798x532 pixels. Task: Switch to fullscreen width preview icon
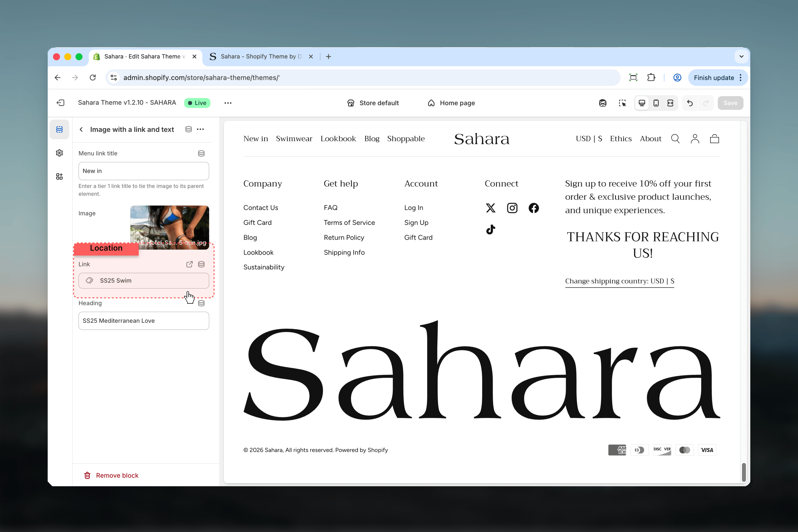[670, 103]
